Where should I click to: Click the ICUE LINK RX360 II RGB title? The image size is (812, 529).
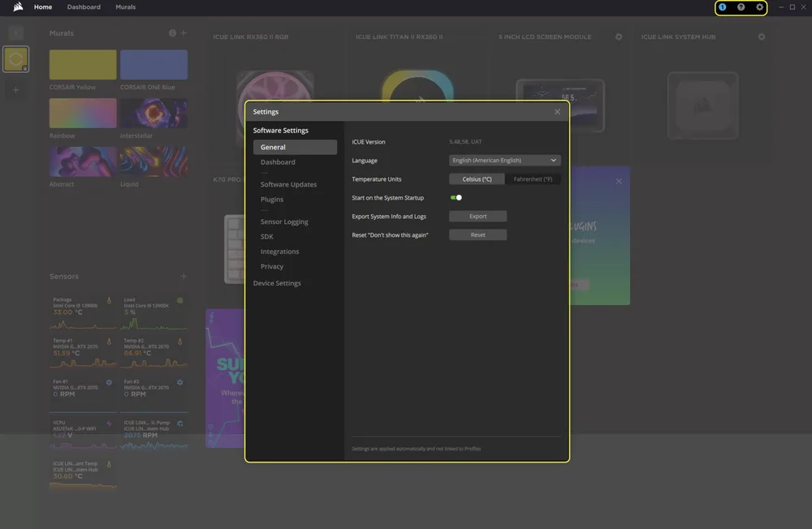[251, 37]
